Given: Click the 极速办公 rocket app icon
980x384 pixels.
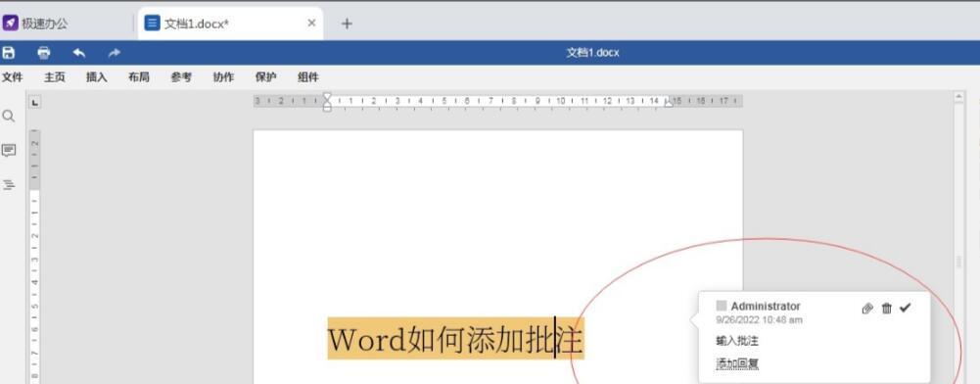Looking at the screenshot, I should (x=10, y=24).
